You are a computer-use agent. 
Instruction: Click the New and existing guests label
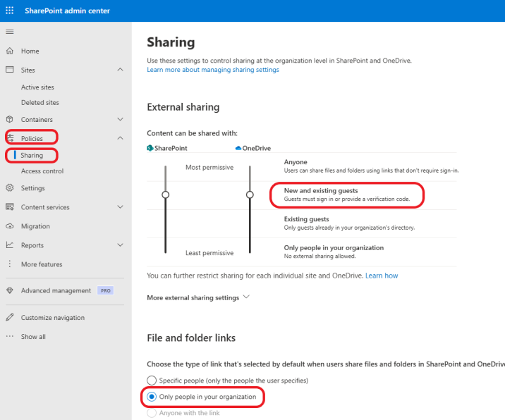321,190
